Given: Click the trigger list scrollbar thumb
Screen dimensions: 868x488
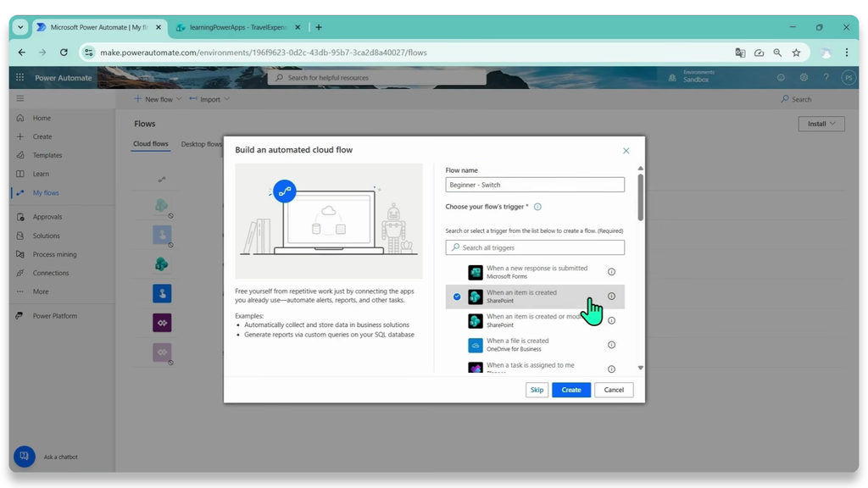Looking at the screenshot, I should (x=641, y=197).
